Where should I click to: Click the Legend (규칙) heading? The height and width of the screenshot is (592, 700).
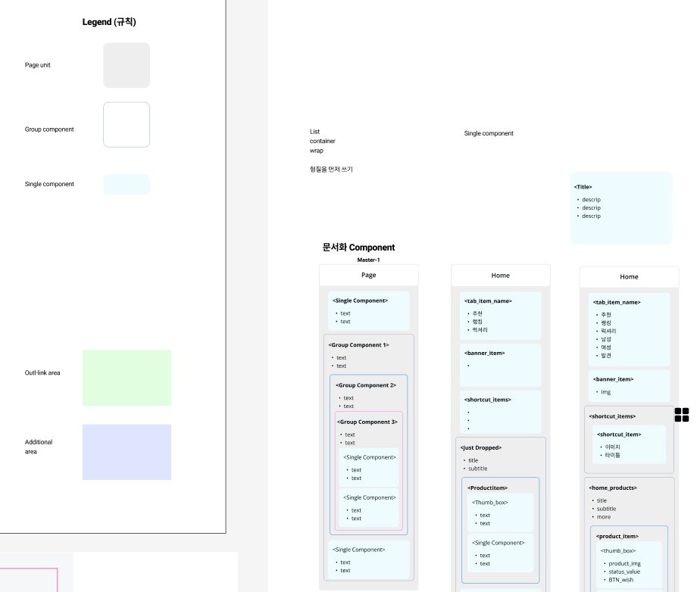pos(109,22)
